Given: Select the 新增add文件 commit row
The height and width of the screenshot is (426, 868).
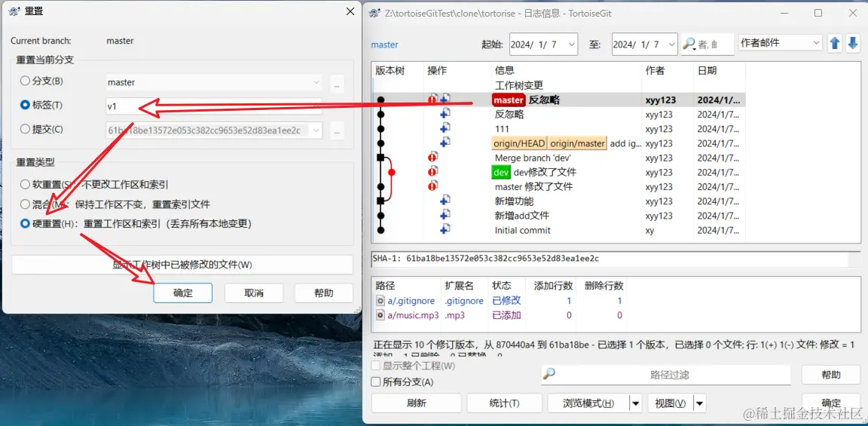Looking at the screenshot, I should click(559, 216).
